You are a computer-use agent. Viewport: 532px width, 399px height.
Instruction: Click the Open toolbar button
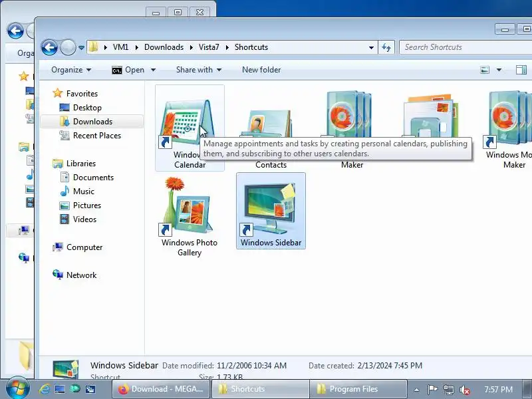128,70
